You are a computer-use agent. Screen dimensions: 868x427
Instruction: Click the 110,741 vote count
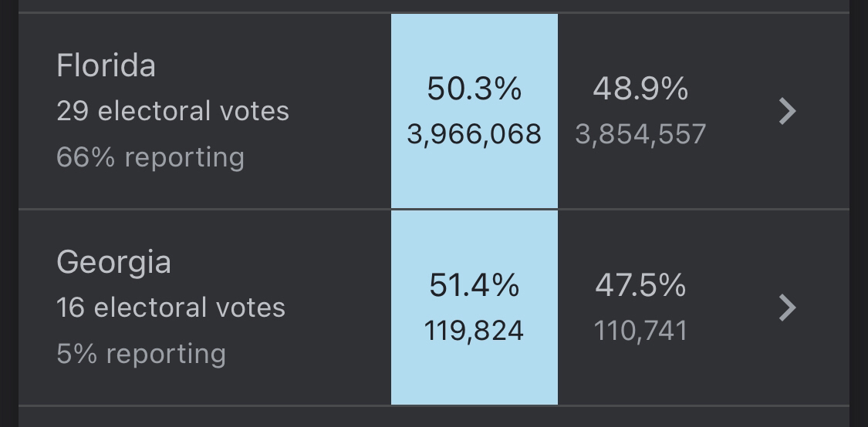click(640, 331)
